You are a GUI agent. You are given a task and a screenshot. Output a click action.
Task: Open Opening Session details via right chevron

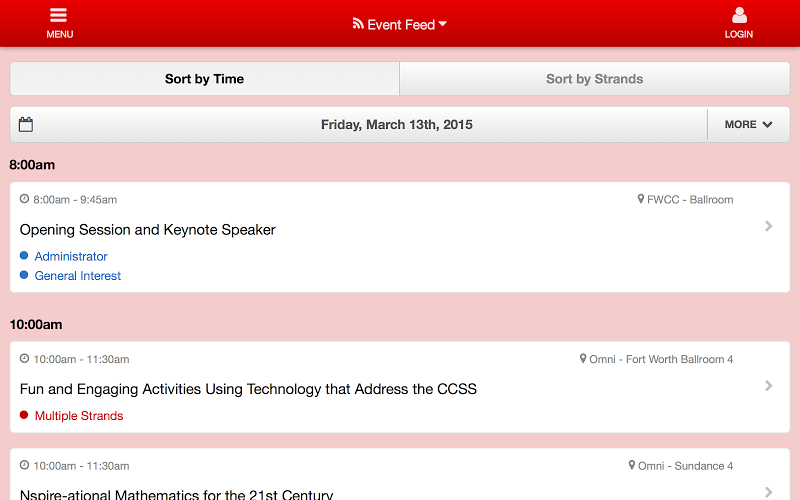(768, 226)
